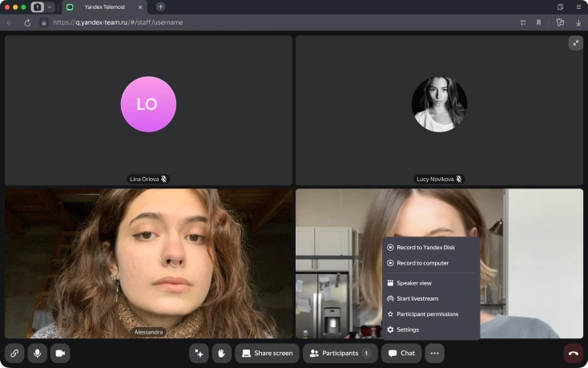Open the browser hamburger menu
This screenshot has width=588, height=368.
(578, 6)
